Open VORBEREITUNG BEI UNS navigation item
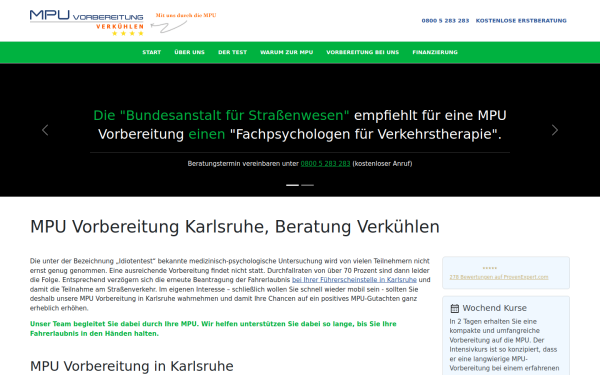Viewport: 600px width, 375px height. (x=362, y=52)
